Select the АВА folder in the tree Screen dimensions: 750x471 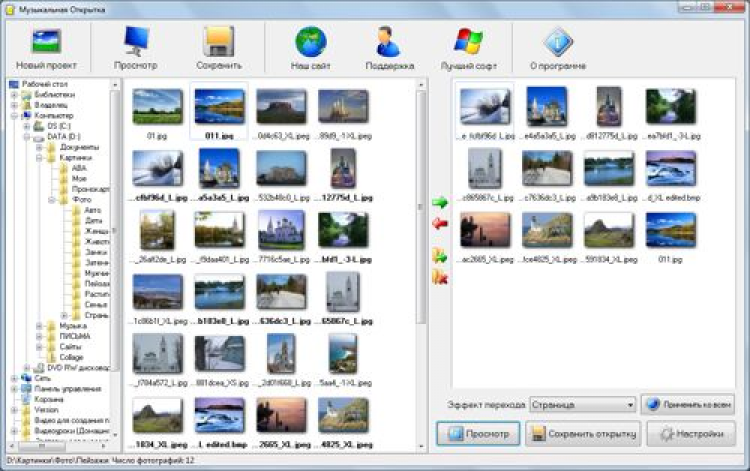click(x=79, y=168)
